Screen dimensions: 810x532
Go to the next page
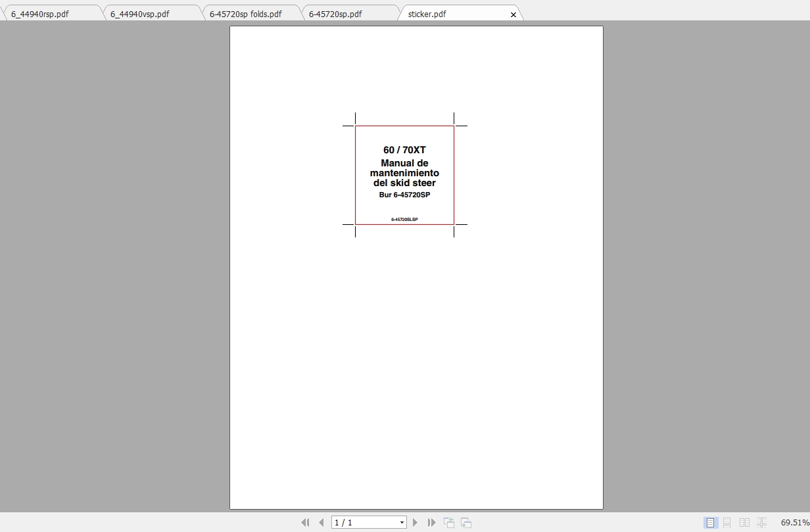pos(415,522)
